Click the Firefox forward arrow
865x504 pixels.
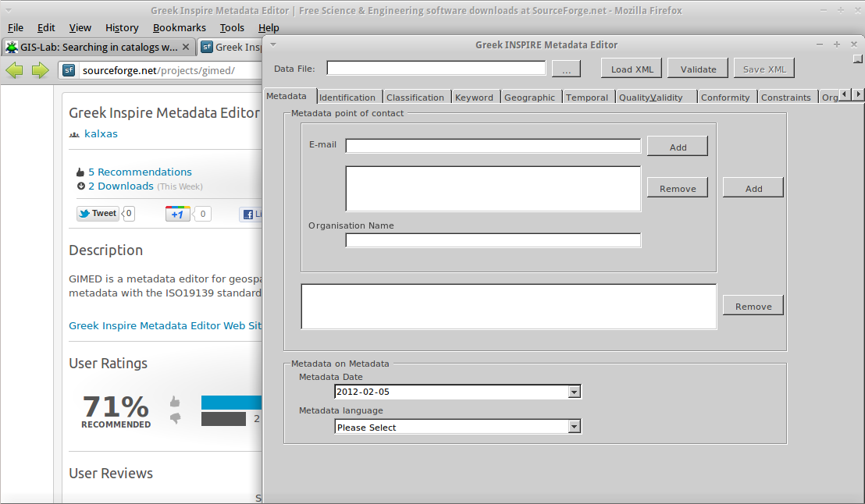(40, 70)
